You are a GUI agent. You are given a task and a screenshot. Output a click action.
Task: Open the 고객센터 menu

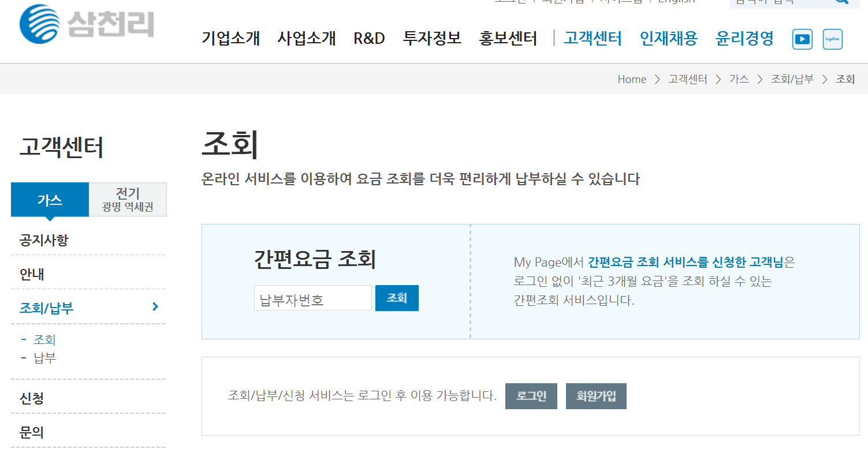[592, 38]
